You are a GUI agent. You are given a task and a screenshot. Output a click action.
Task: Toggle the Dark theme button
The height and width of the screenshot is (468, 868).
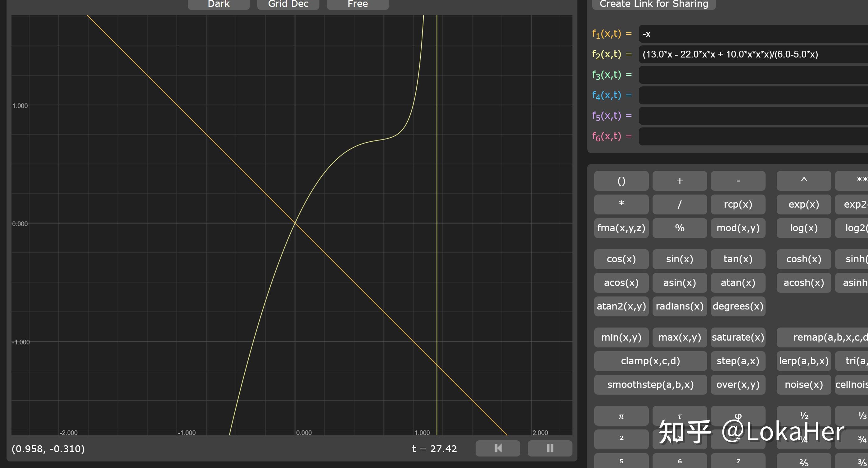click(x=218, y=4)
